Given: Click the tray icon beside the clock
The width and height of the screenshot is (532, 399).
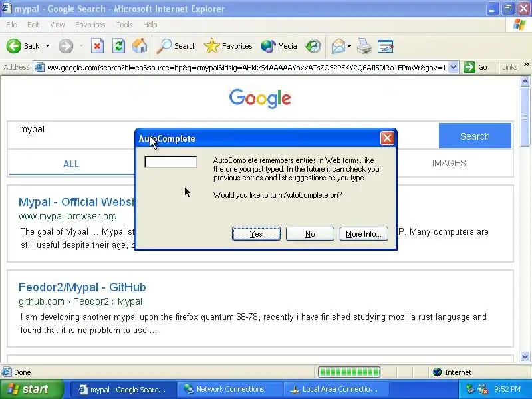Looking at the screenshot, I should click(483, 389).
